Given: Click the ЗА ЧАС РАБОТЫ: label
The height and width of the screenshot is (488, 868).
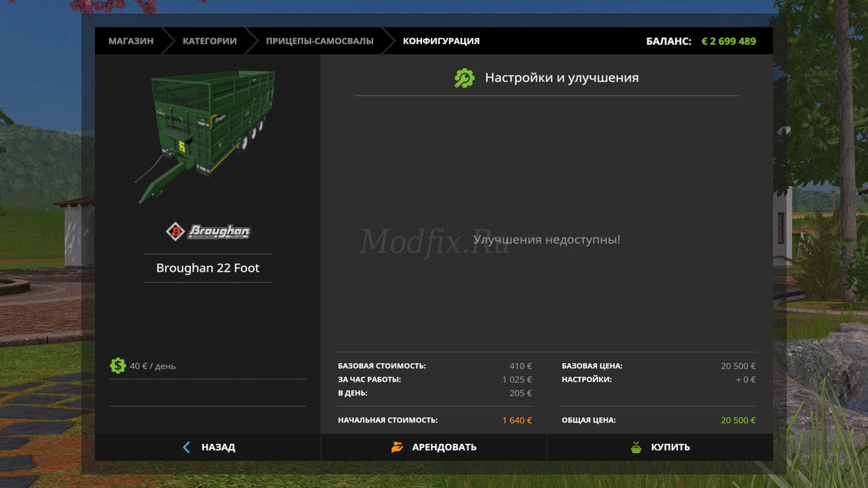Looking at the screenshot, I should pos(369,379).
